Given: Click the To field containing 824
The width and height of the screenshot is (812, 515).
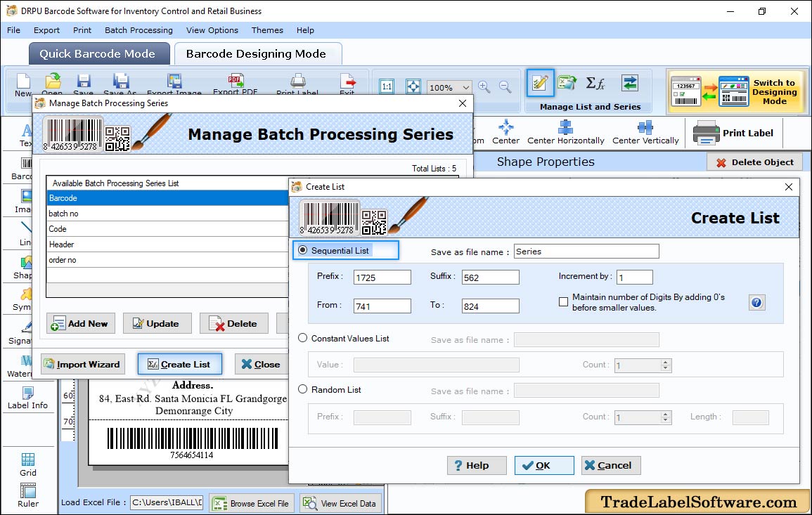Looking at the screenshot, I should click(x=491, y=306).
